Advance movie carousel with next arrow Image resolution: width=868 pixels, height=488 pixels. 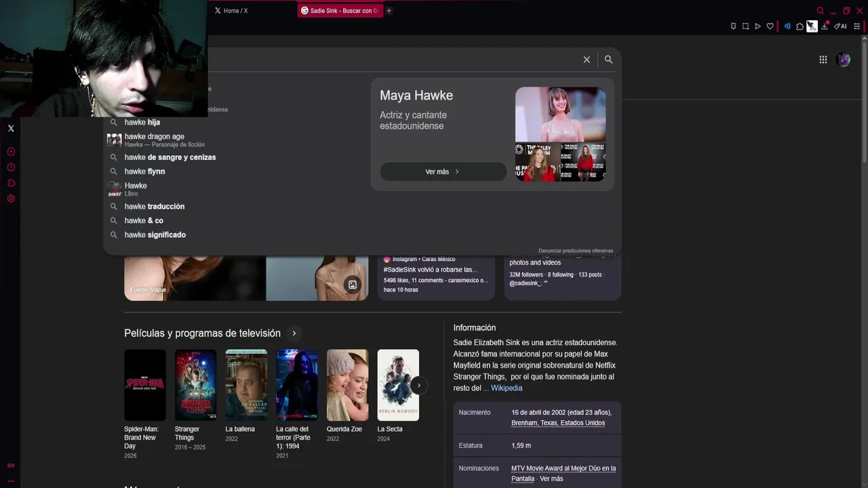pyautogui.click(x=418, y=386)
